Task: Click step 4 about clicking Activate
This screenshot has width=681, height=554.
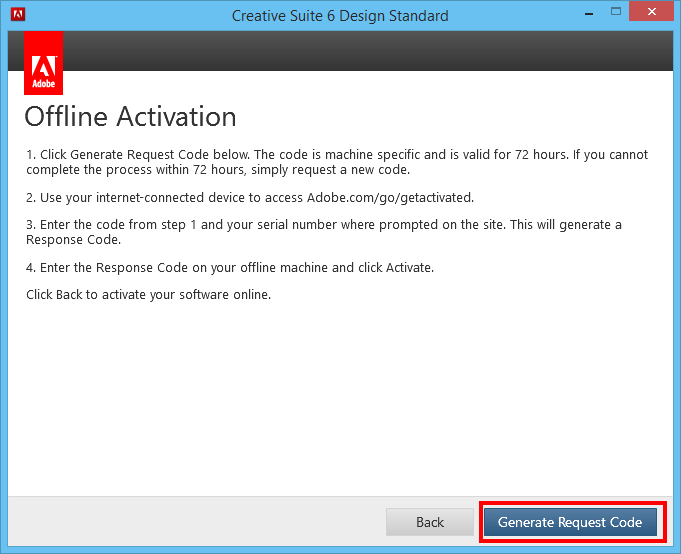Action: coord(230,267)
